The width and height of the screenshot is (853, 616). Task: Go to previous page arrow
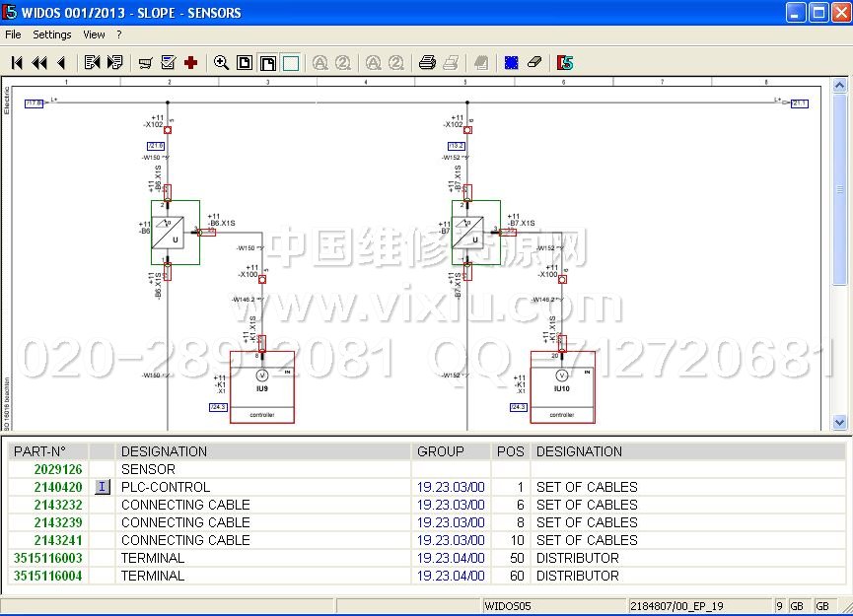[x=61, y=63]
